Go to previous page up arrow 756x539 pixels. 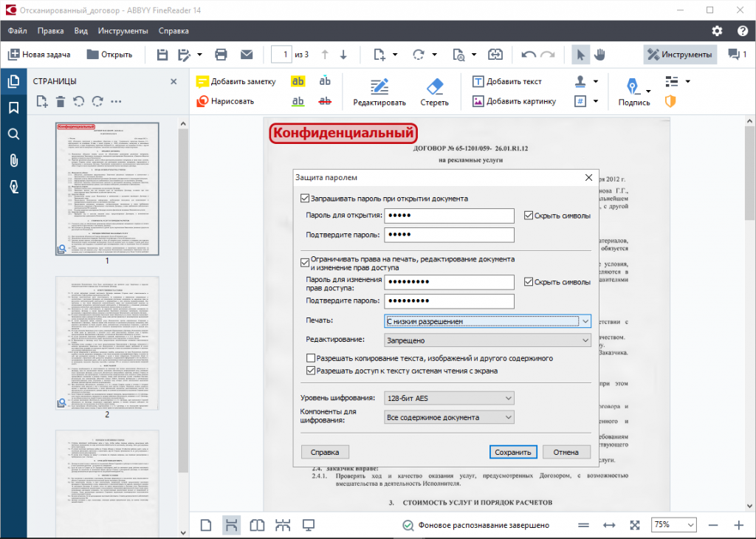(x=325, y=55)
